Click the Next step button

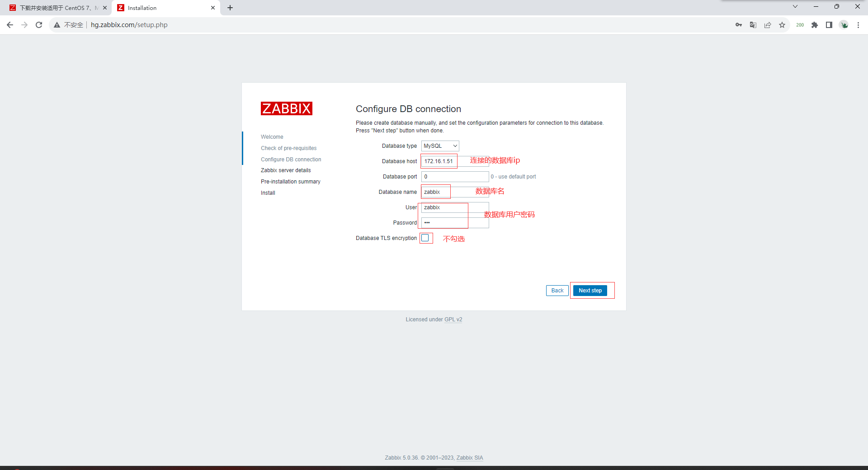click(x=590, y=291)
